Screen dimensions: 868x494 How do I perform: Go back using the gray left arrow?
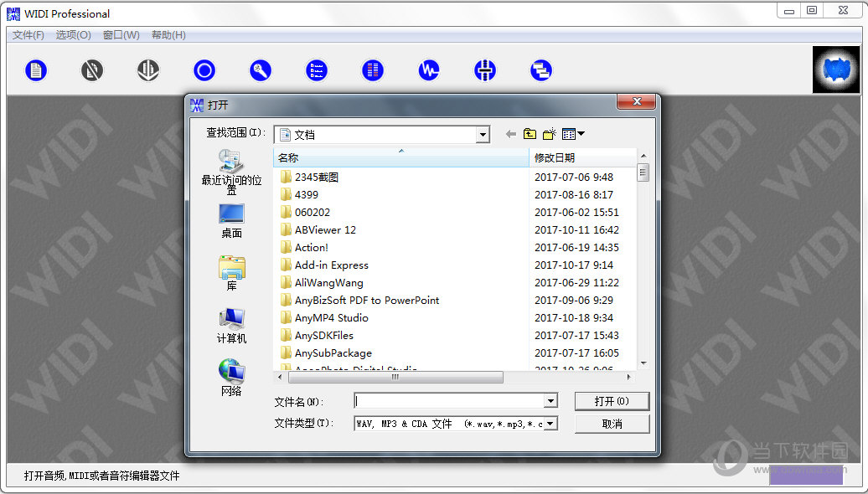point(511,134)
